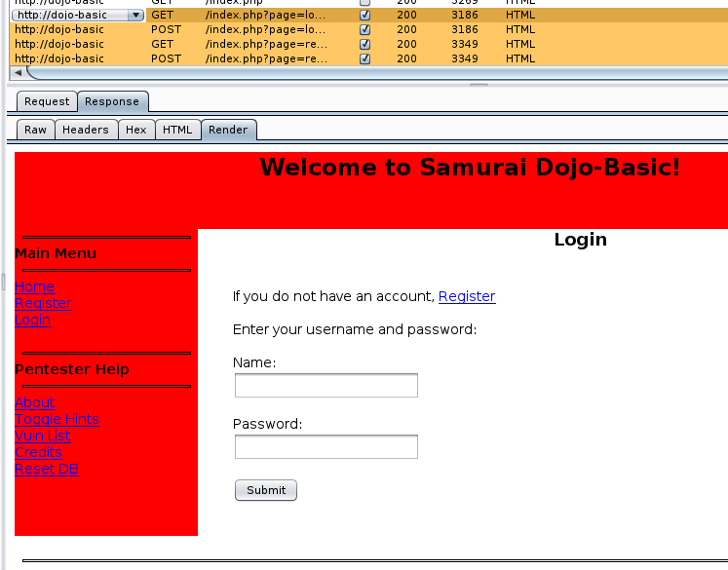The height and width of the screenshot is (570, 728).
Task: Switch to the Request tab
Action: coord(47,101)
